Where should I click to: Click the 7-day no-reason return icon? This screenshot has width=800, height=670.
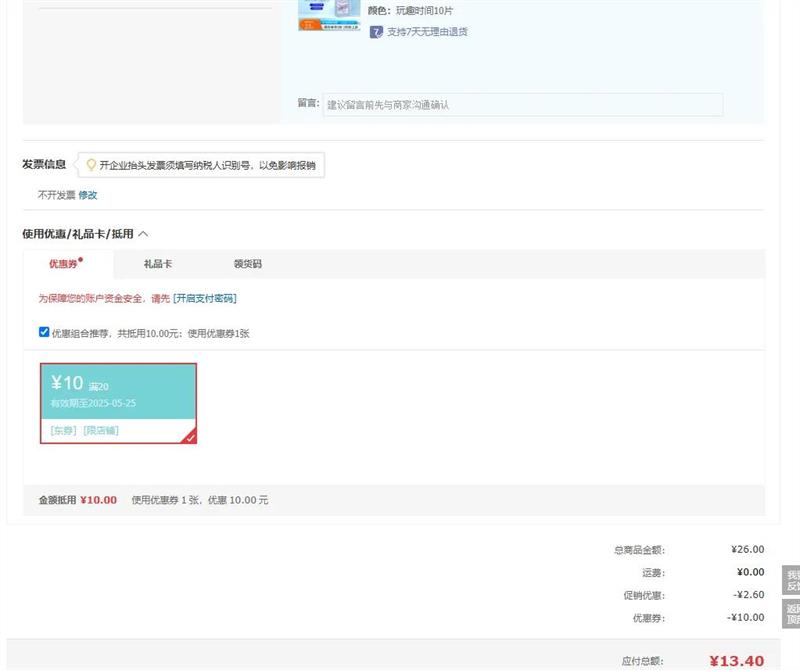tap(376, 32)
